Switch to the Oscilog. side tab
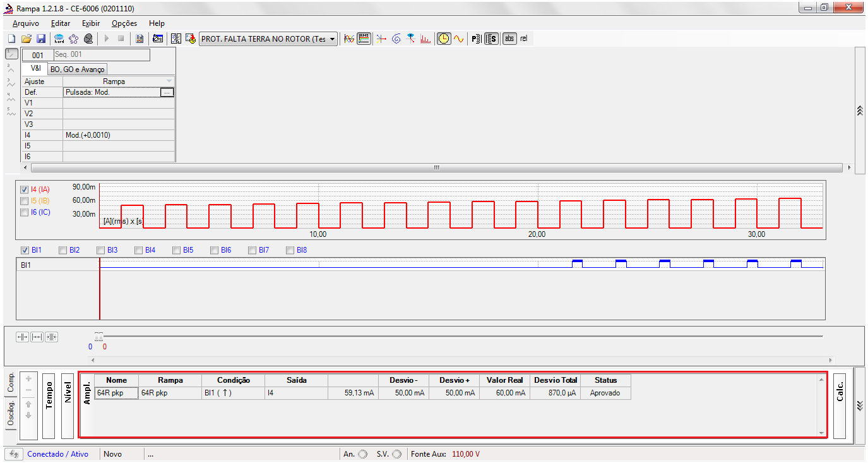The width and height of the screenshot is (868, 463). tap(10, 414)
